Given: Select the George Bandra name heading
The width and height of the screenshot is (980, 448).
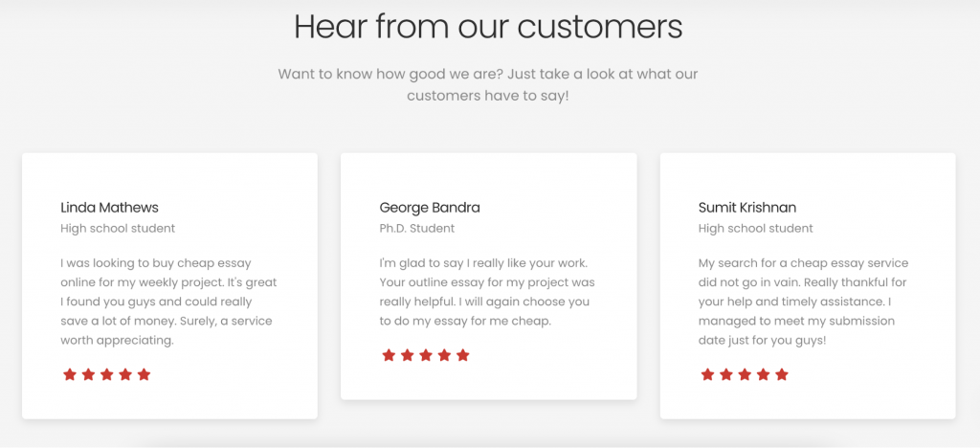Looking at the screenshot, I should (x=430, y=208).
